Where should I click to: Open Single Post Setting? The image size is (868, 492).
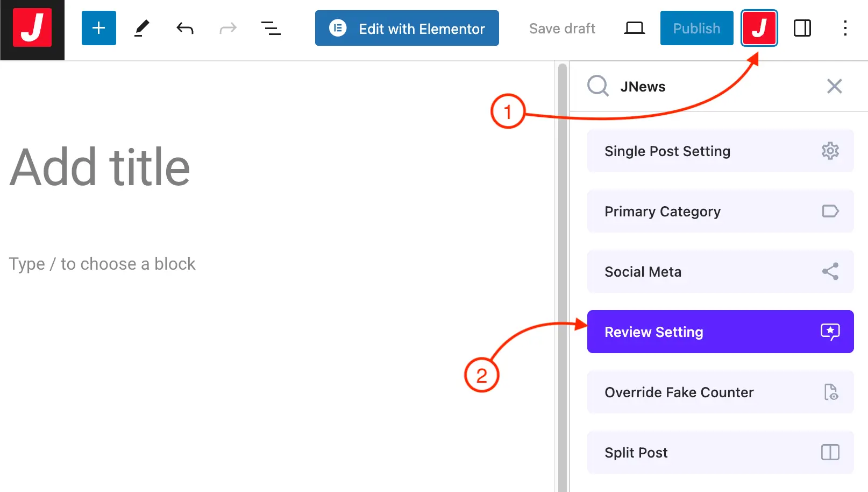pyautogui.click(x=720, y=151)
